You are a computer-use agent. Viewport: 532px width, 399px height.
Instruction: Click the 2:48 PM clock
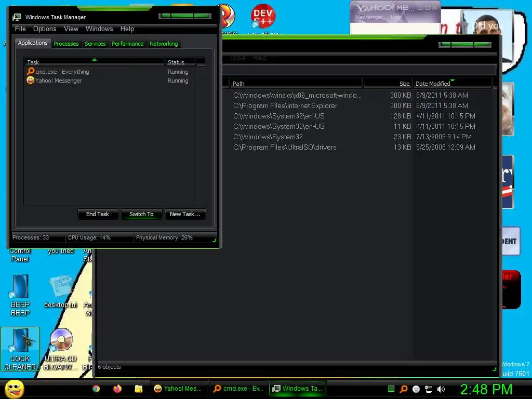pyautogui.click(x=486, y=390)
